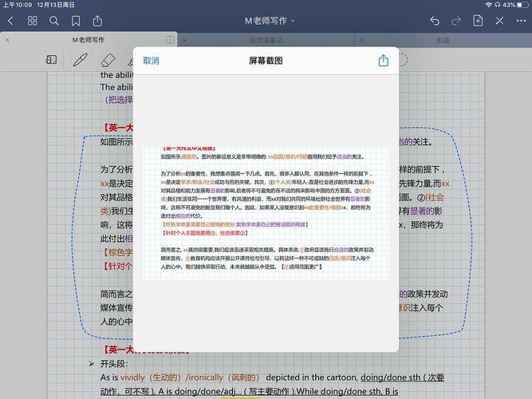The image size is (532, 399).
Task: Select the Pen tool
Action: pos(80,60)
